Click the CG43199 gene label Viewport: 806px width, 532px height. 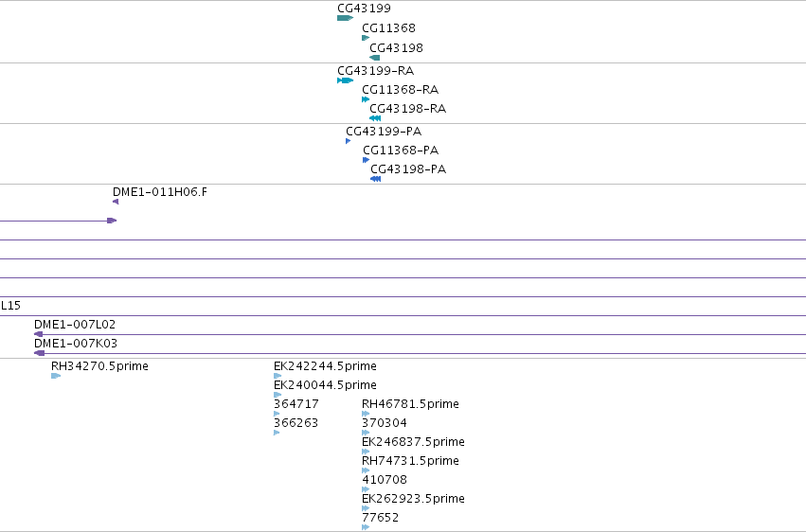coord(364,9)
